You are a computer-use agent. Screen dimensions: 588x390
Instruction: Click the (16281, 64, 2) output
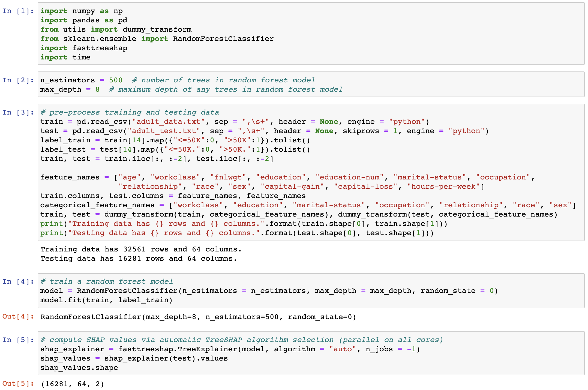pyautogui.click(x=73, y=384)
